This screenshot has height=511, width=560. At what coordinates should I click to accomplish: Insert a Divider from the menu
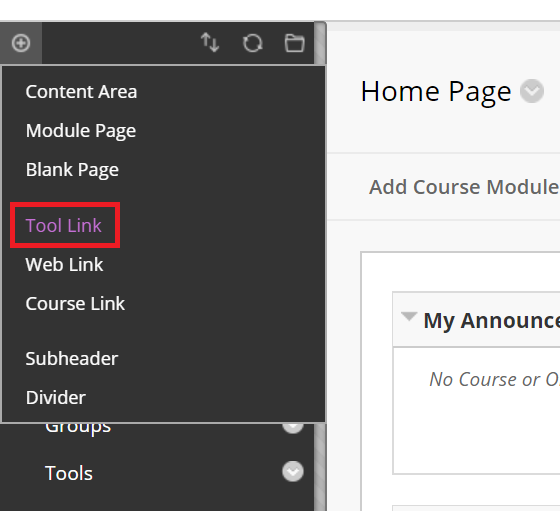56,397
